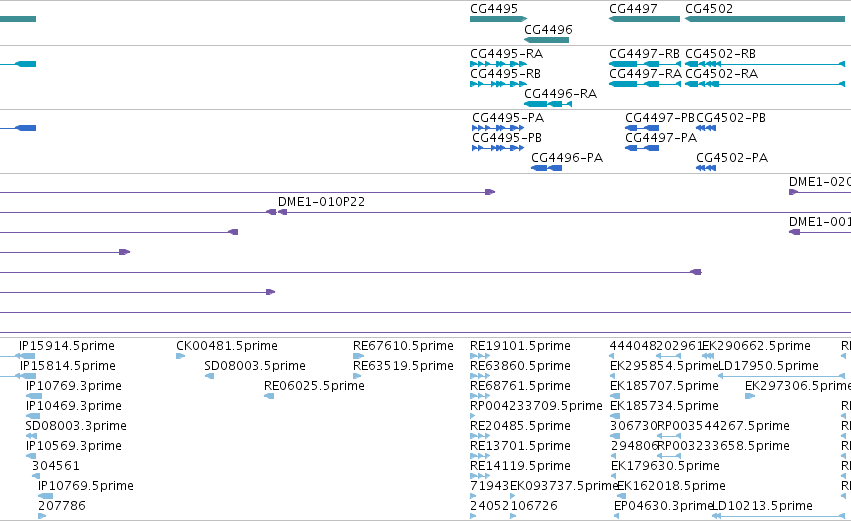Viewport: 851px width, 521px height.
Task: Click EST RP004233709.5prime label
Action: (x=536, y=406)
